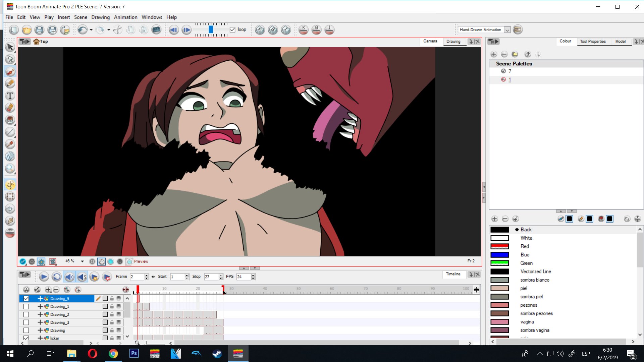Add a new palette with plus icon
This screenshot has width=644, height=362.
(493, 54)
